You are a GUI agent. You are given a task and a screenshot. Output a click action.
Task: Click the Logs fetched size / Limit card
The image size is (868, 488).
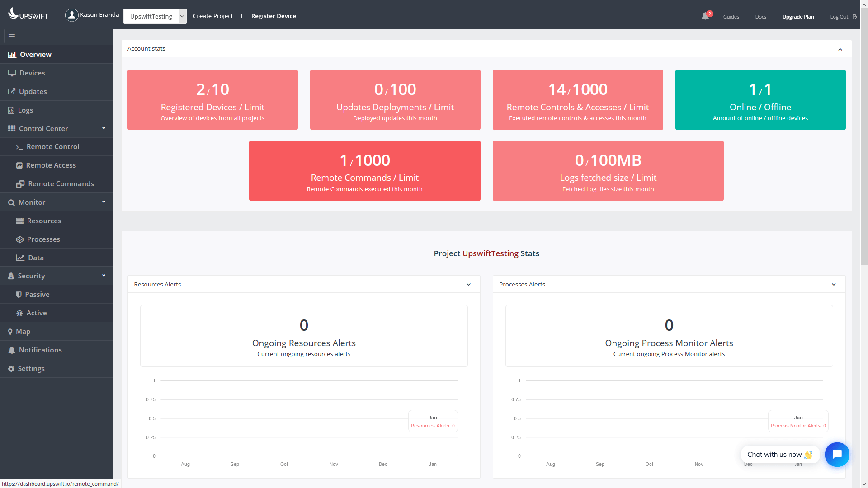[608, 171]
